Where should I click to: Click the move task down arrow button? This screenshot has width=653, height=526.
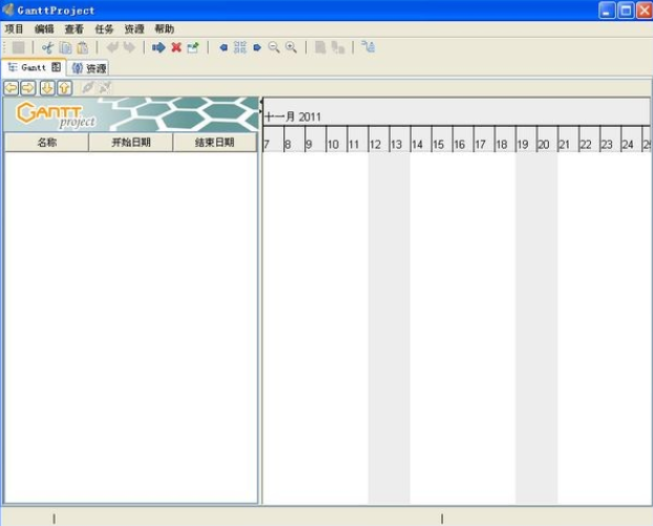tap(47, 88)
